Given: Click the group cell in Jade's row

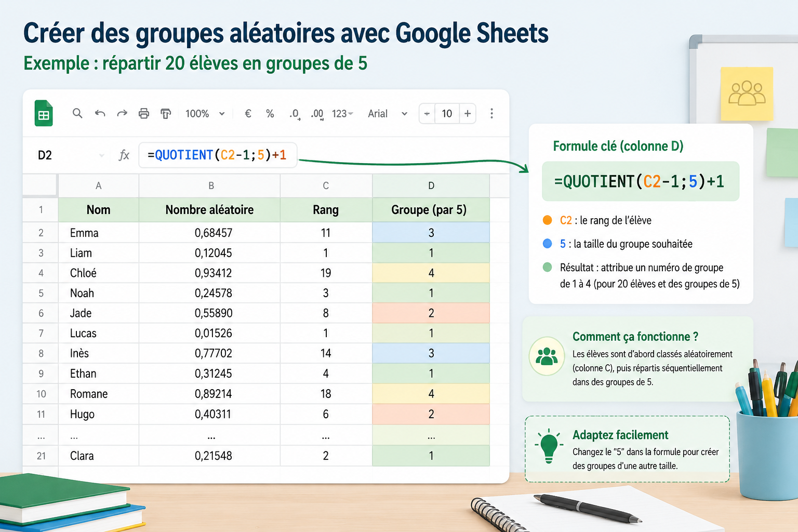Looking at the screenshot, I should [x=431, y=313].
